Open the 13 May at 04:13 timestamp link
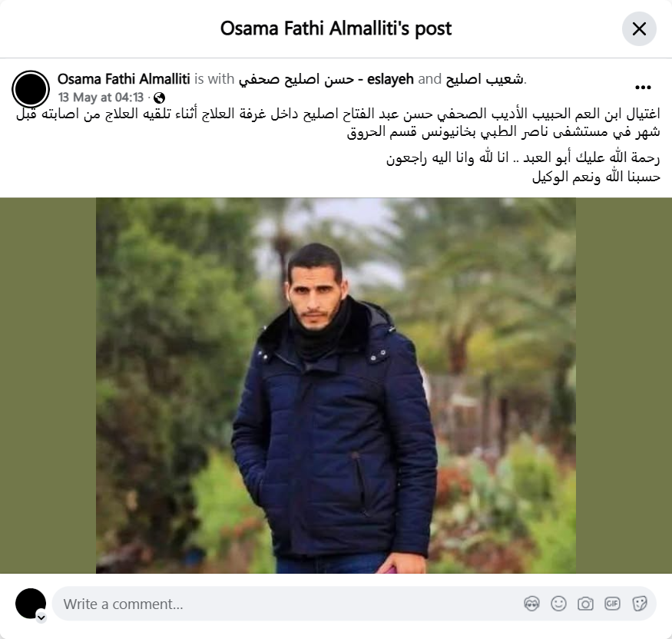Image resolution: width=672 pixels, height=639 pixels. click(x=101, y=98)
